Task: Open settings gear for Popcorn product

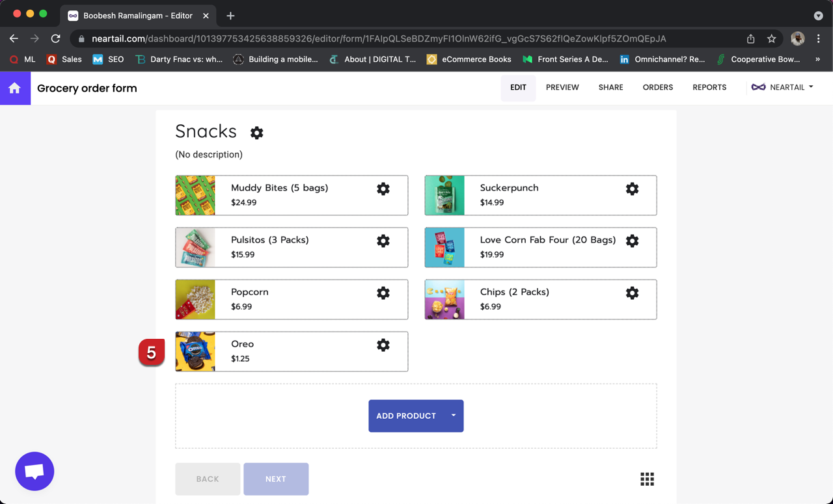Action: point(383,293)
